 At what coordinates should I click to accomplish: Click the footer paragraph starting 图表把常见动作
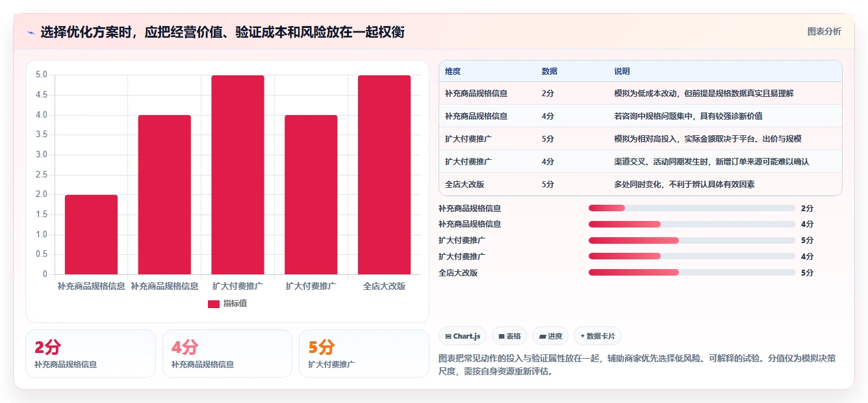coord(637,365)
